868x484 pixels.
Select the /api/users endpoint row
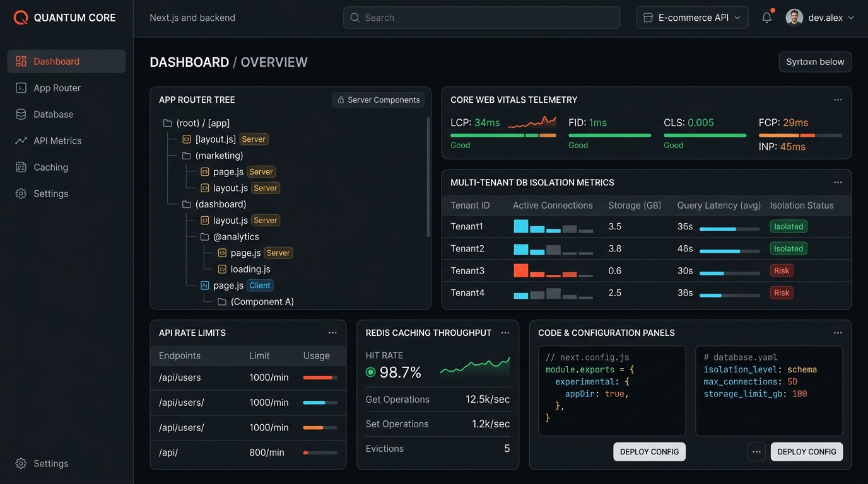coord(248,377)
